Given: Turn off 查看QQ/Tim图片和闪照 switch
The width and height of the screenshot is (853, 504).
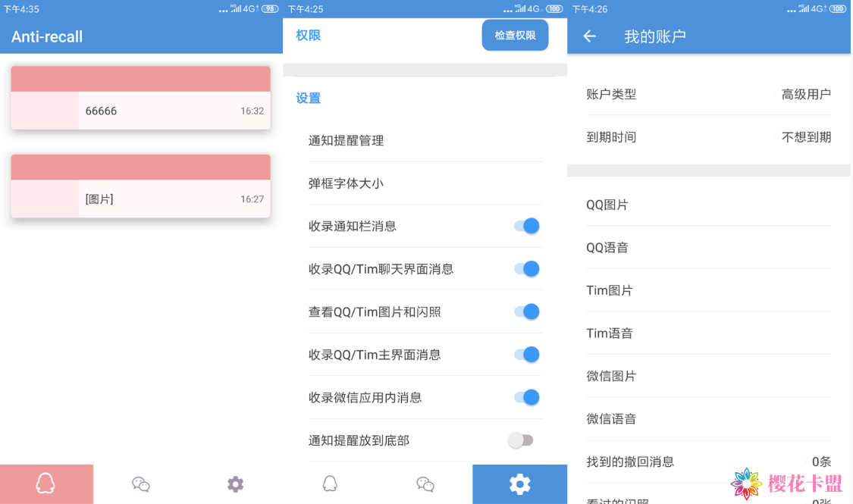Looking at the screenshot, I should [x=526, y=311].
